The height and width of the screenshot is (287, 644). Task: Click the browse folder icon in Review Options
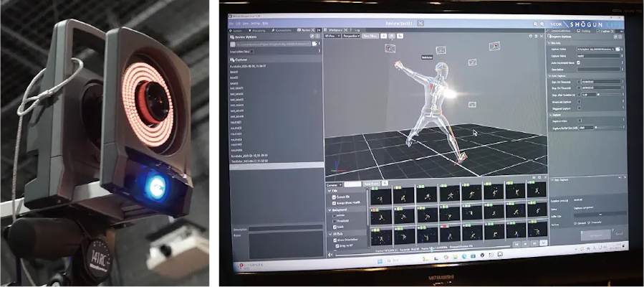point(315,42)
